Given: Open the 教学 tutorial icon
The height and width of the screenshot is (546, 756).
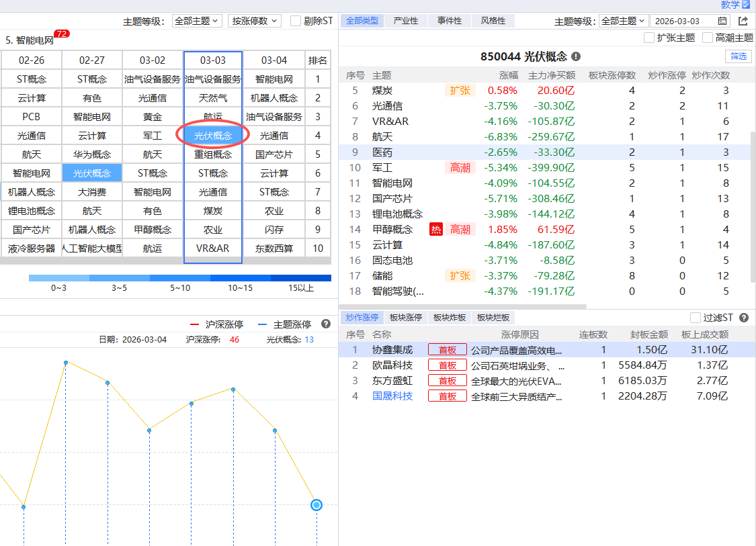Looking at the screenshot, I should pos(745,5).
